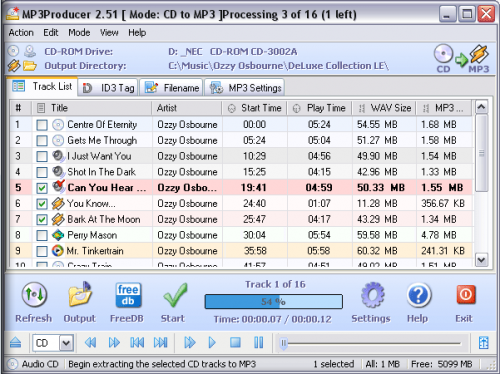500x374 pixels.
Task: Switch to the ID3 Tag tab
Action: pos(108,88)
